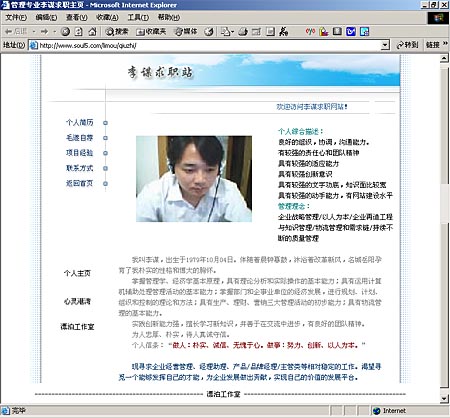Click the bullet next to 返回首页
Screen dimensions: 450x418
[x=105, y=184]
